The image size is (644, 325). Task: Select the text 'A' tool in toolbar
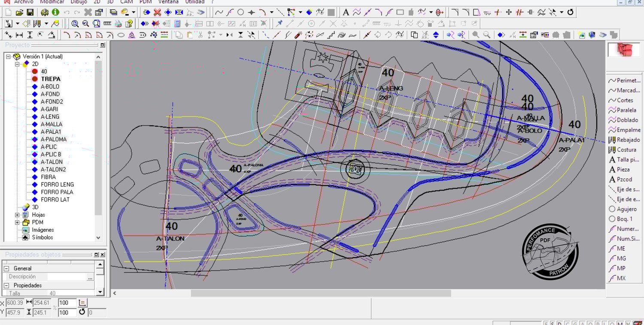[x=346, y=12]
